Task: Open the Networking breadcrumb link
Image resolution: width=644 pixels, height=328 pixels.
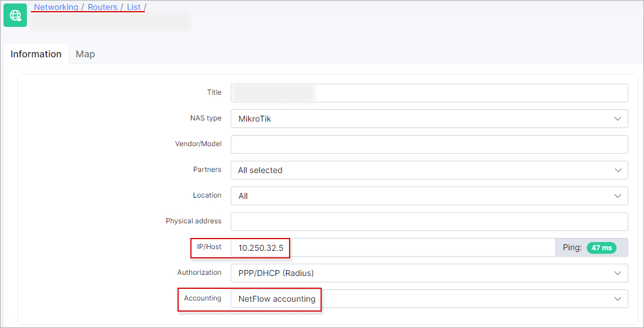Action: (56, 7)
